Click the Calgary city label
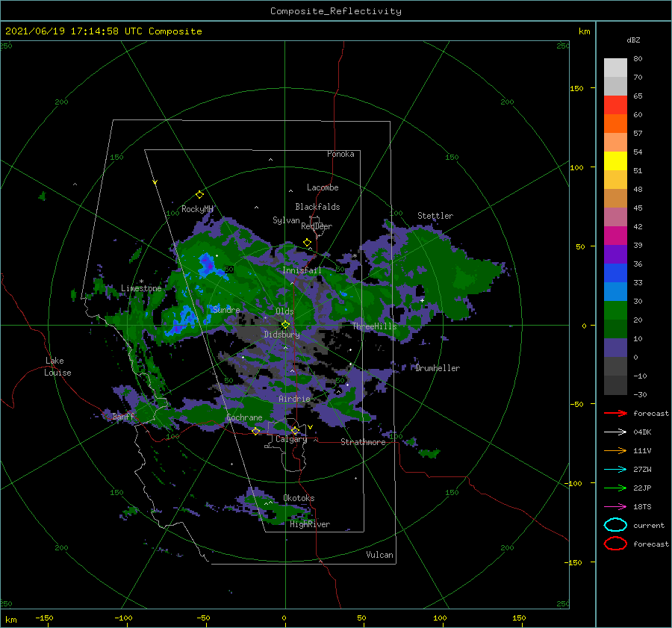Image resolution: width=672 pixels, height=628 pixels. click(291, 439)
